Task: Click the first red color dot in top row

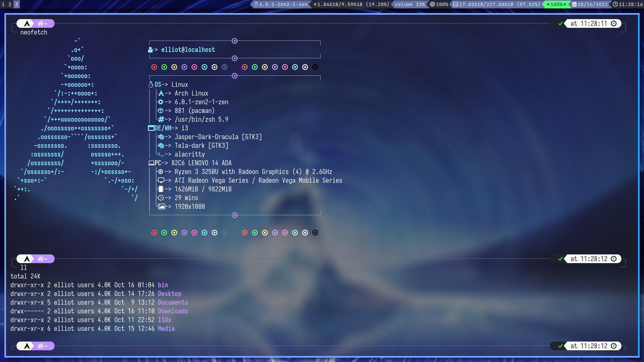Action: 154,67
